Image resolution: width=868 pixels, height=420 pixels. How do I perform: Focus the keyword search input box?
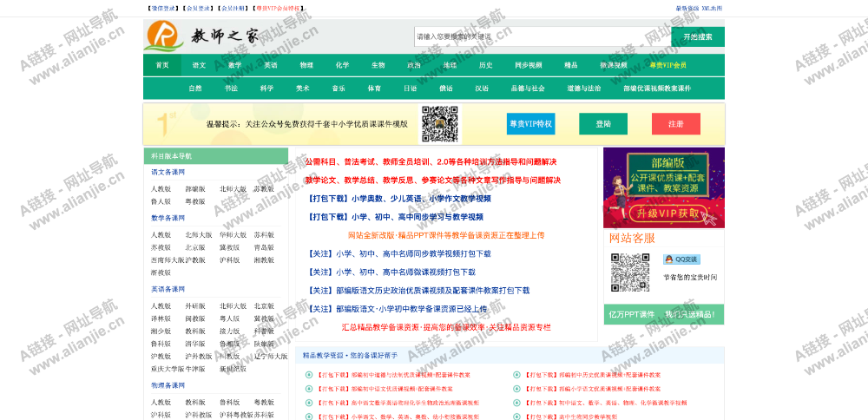(x=542, y=36)
